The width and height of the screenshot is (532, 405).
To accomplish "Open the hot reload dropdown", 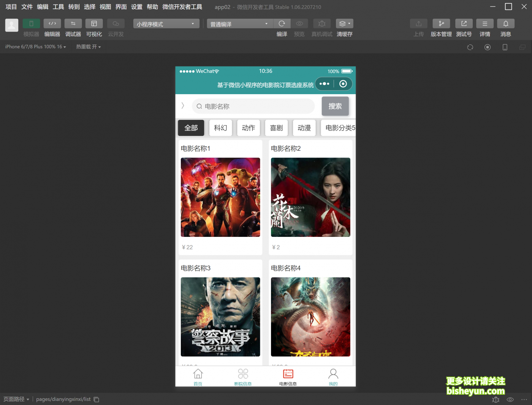I will 88,47.
